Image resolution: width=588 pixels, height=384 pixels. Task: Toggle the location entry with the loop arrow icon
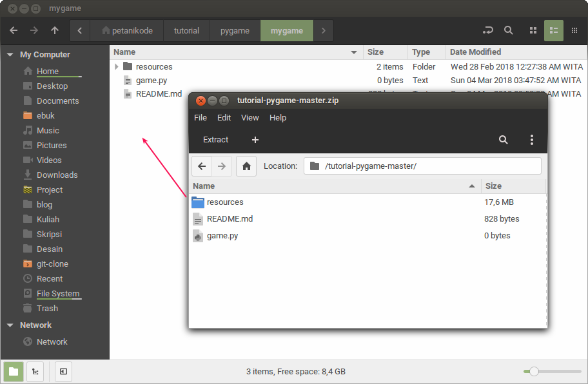coord(487,30)
